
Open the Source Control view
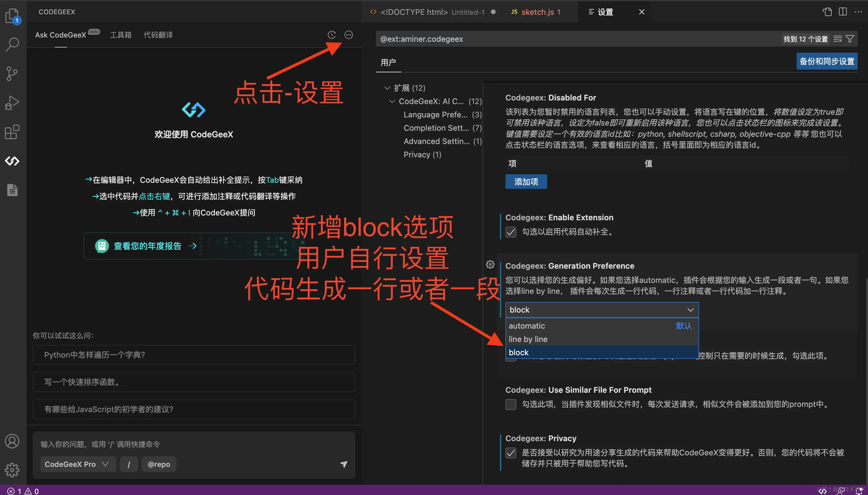12,74
